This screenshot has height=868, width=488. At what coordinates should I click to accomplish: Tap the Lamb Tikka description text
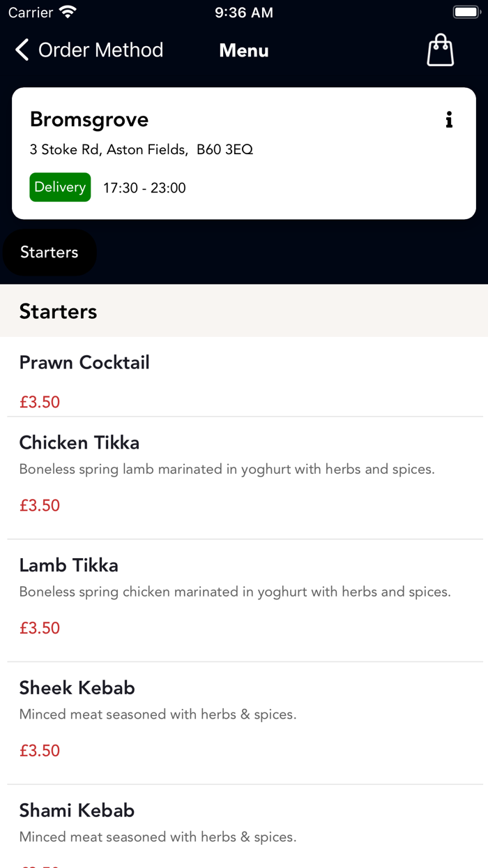pos(235,592)
